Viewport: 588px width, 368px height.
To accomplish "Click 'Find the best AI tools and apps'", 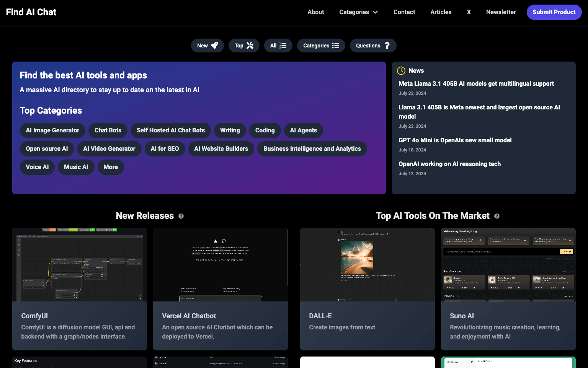I will [x=83, y=75].
